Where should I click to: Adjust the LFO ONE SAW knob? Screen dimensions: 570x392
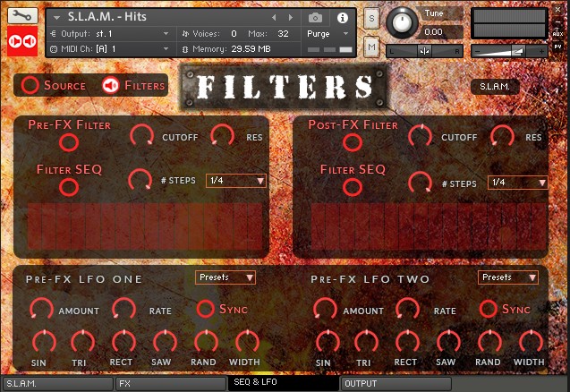pos(165,342)
